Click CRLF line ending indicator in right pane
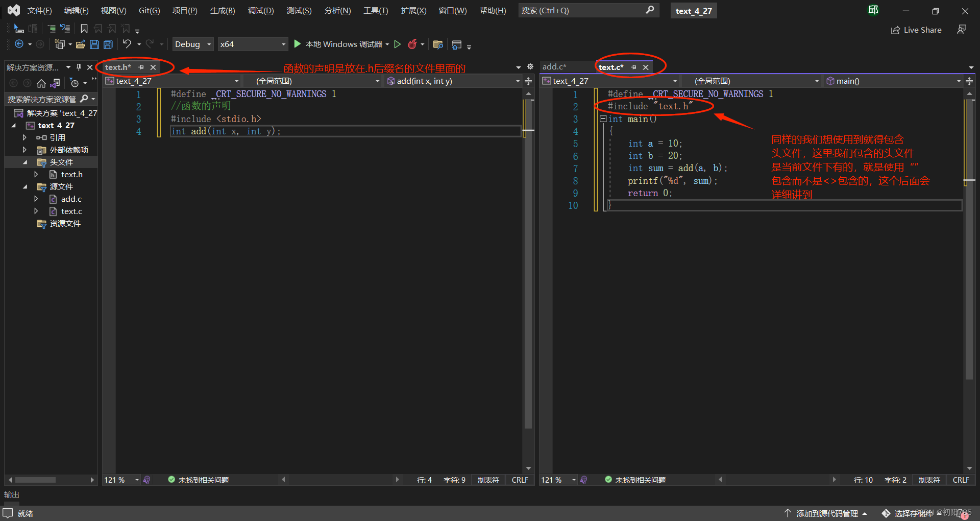980x521 pixels. [x=961, y=480]
